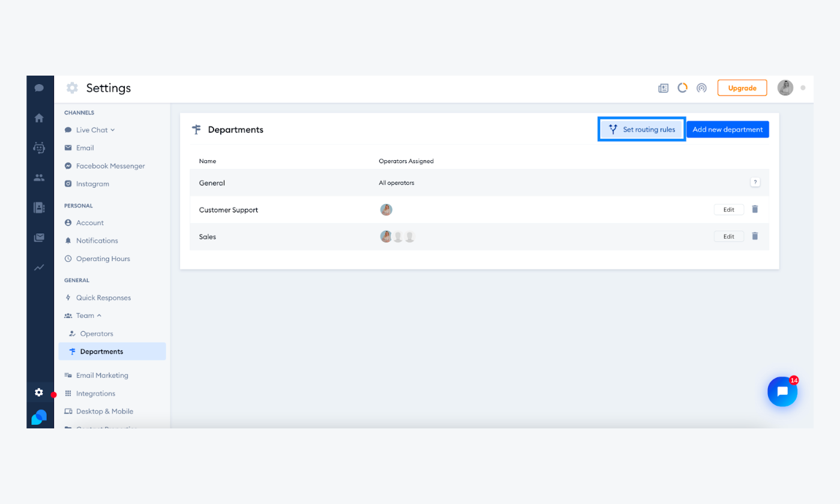Open the news feed icon in header
This screenshot has height=504, width=840.
[x=663, y=88]
